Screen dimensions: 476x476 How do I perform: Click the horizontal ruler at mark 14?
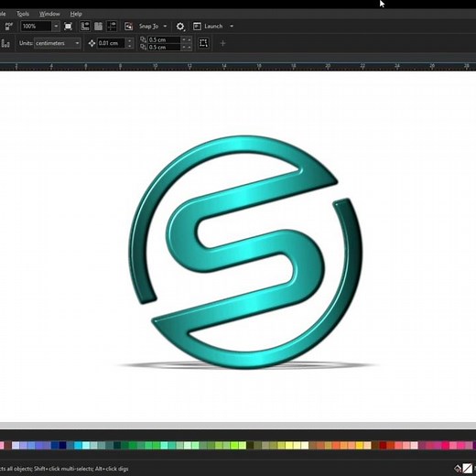(x=224, y=66)
